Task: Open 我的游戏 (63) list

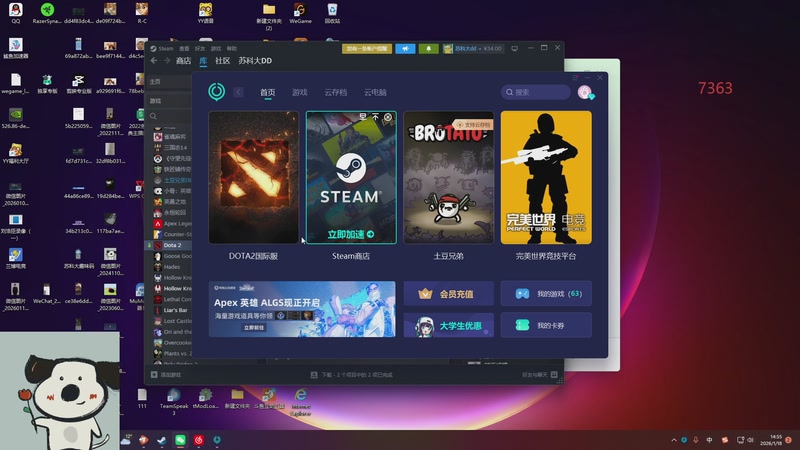Action: (546, 293)
